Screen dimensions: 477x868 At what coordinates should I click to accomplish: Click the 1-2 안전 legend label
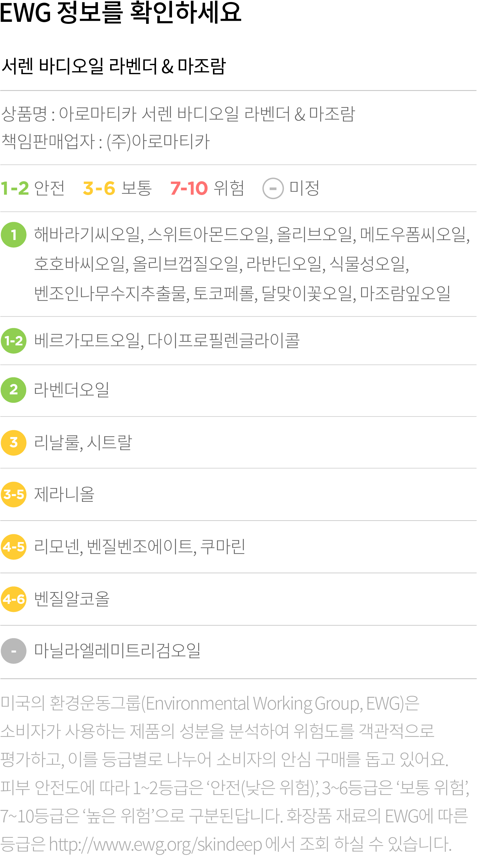pos(32,188)
